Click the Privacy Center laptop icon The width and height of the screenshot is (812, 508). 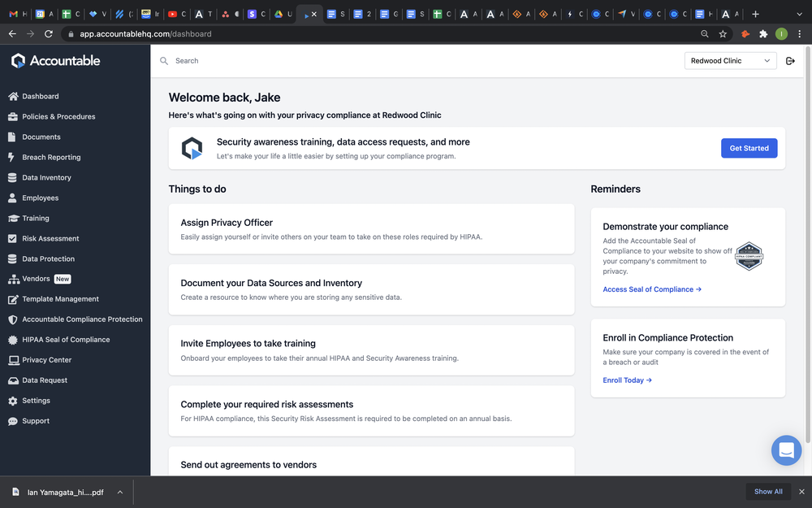pos(14,360)
